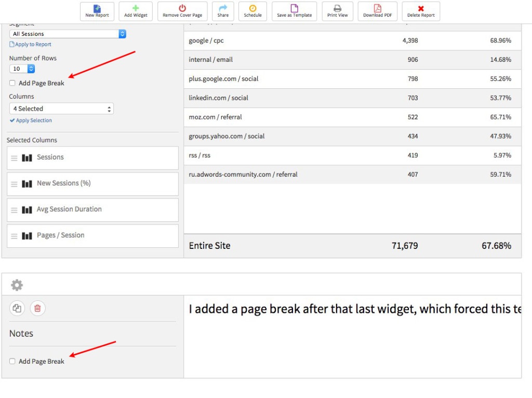Click the Delete Report icon

pyautogui.click(x=421, y=11)
